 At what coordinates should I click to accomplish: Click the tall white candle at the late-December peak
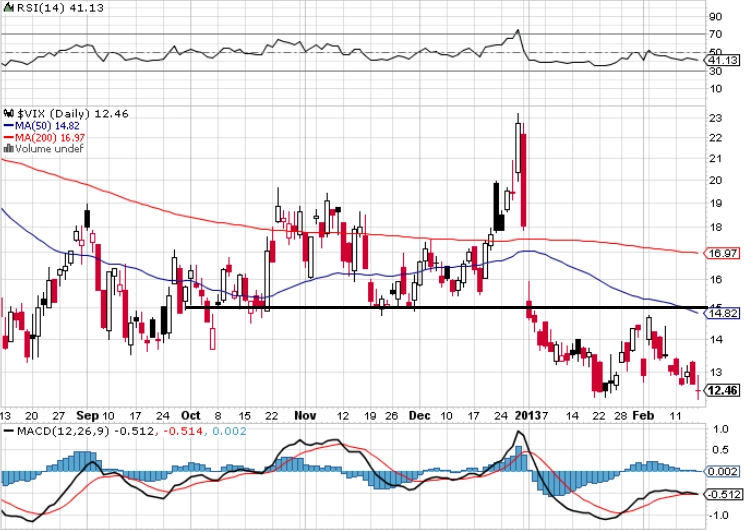tap(518, 147)
